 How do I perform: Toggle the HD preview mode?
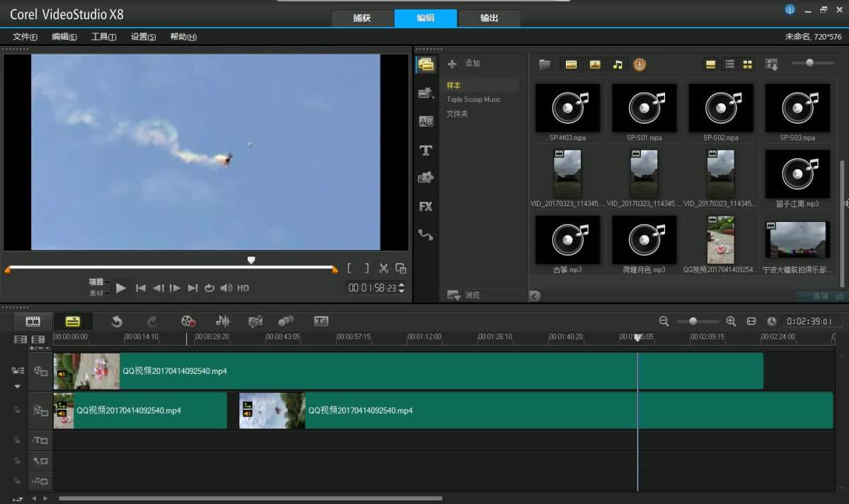click(243, 288)
